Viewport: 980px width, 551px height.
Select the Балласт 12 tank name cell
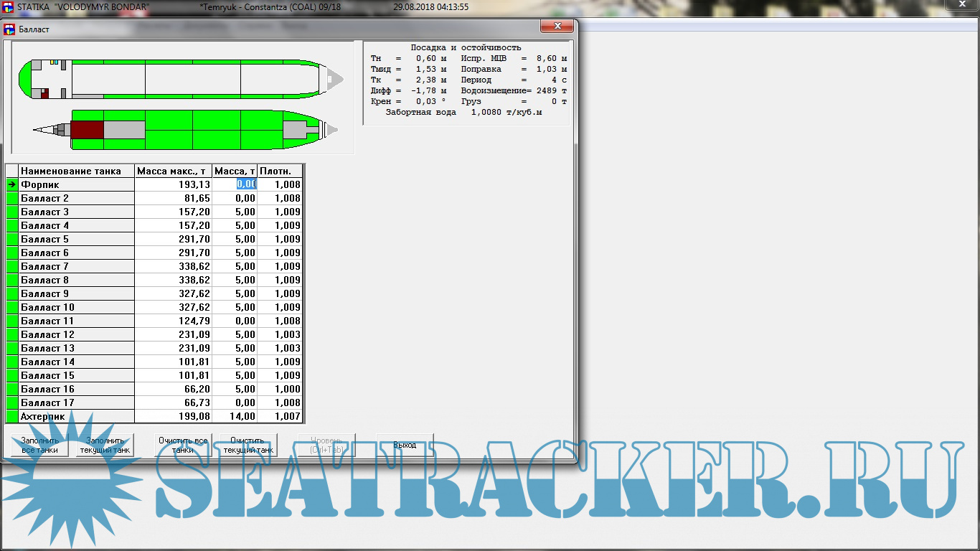pos(77,334)
